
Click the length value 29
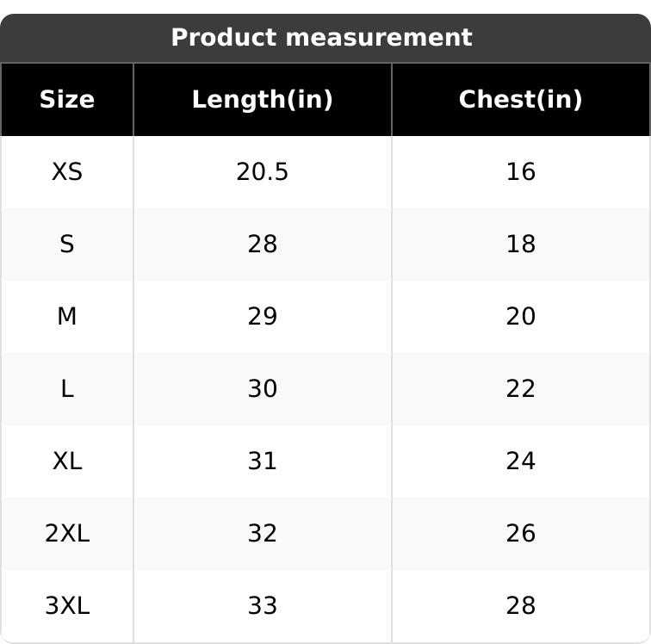262,317
